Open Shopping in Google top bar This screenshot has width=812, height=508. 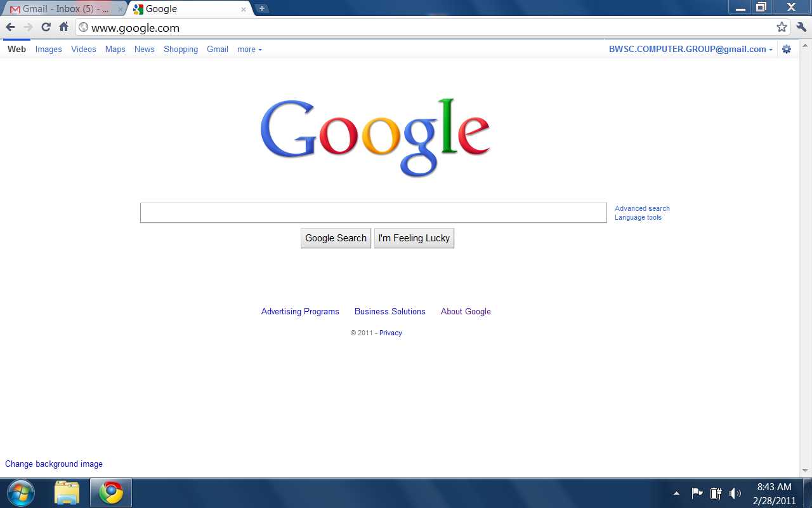(181, 49)
